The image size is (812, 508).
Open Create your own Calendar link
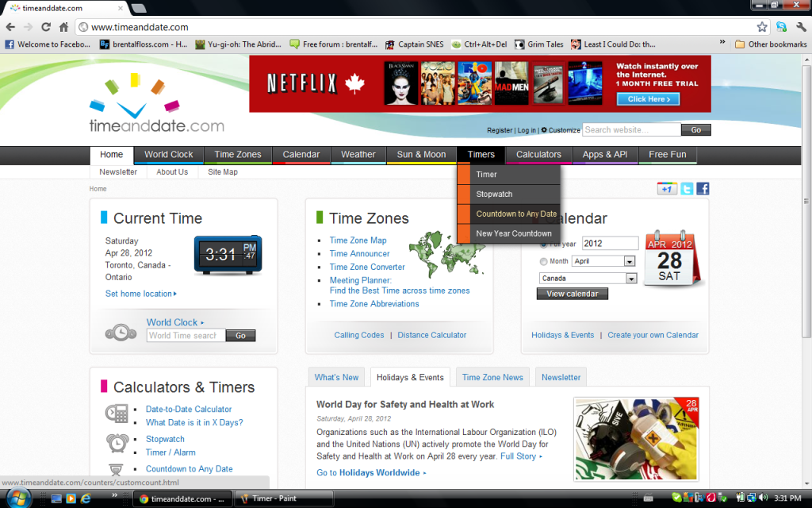pos(653,336)
